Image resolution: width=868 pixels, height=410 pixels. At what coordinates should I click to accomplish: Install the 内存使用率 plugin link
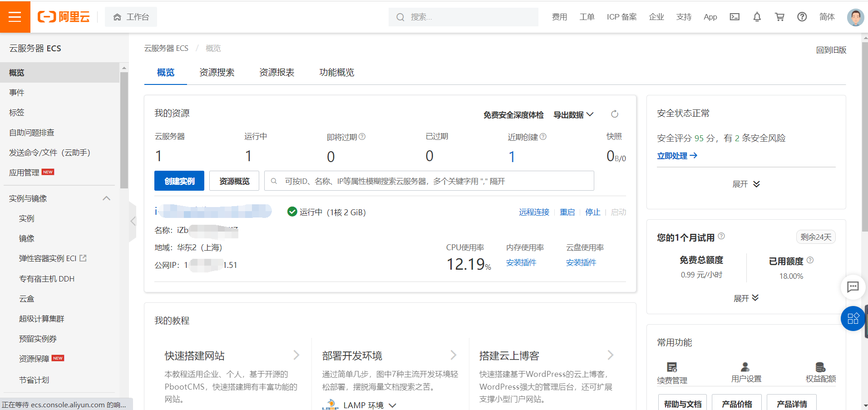[x=521, y=262]
